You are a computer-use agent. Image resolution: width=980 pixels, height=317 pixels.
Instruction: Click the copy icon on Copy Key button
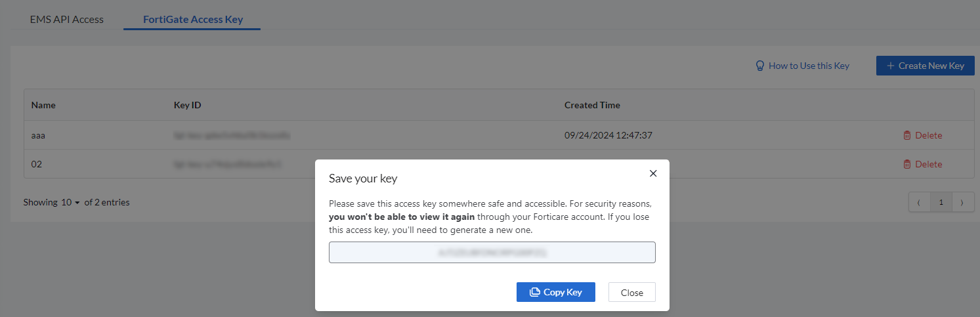pyautogui.click(x=535, y=292)
